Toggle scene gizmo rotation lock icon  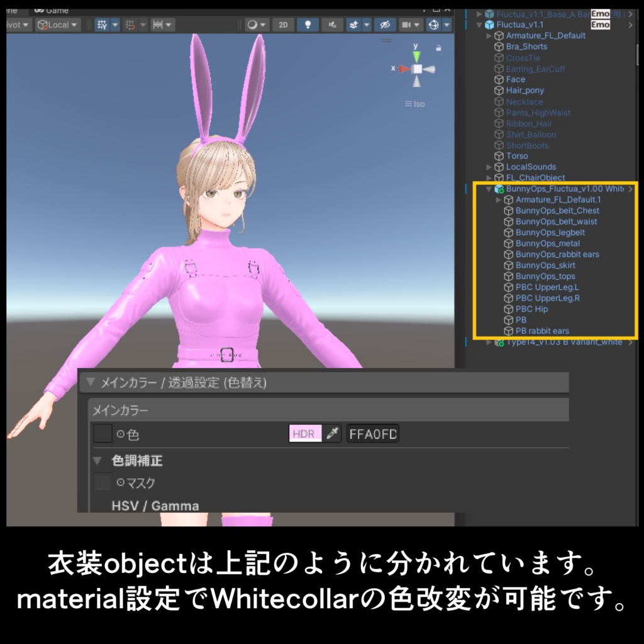click(x=438, y=48)
